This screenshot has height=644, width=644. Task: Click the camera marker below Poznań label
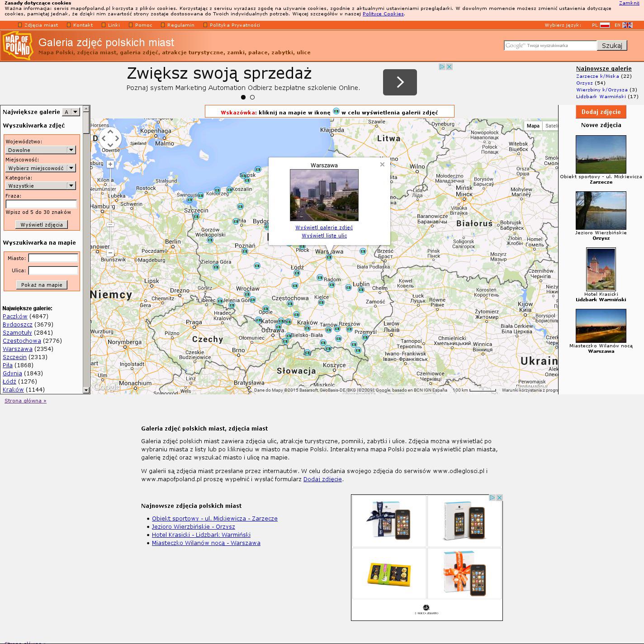(x=245, y=251)
